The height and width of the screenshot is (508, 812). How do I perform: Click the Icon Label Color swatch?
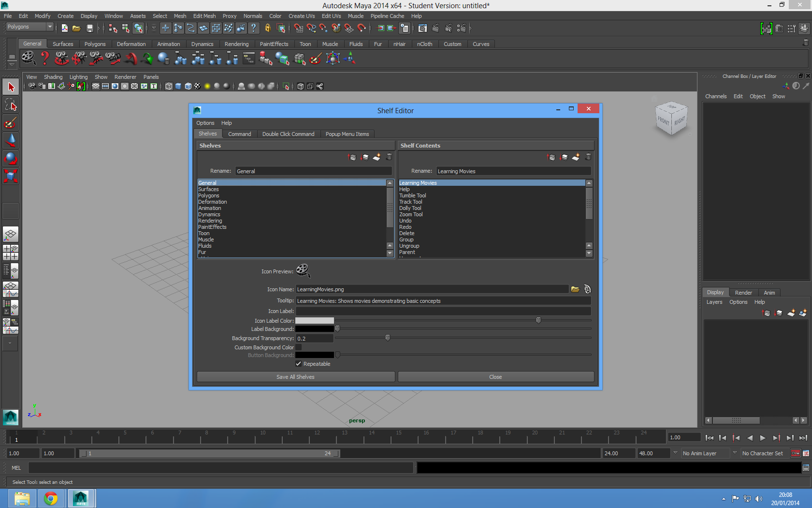315,321
